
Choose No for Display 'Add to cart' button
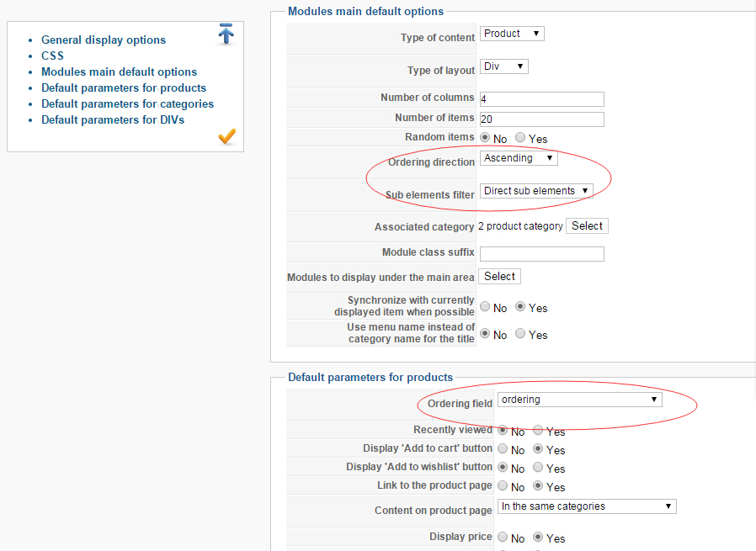pos(503,449)
